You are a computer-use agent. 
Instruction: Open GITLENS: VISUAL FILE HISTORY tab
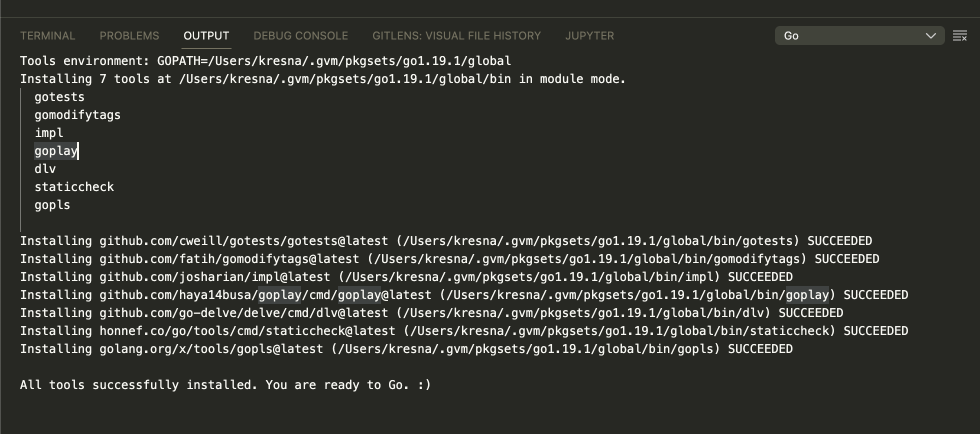[456, 36]
